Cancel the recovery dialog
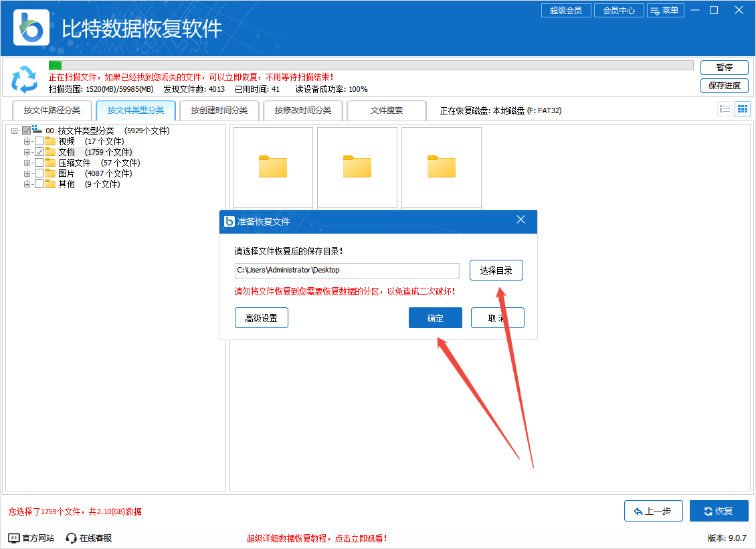The width and height of the screenshot is (756, 549). point(498,318)
